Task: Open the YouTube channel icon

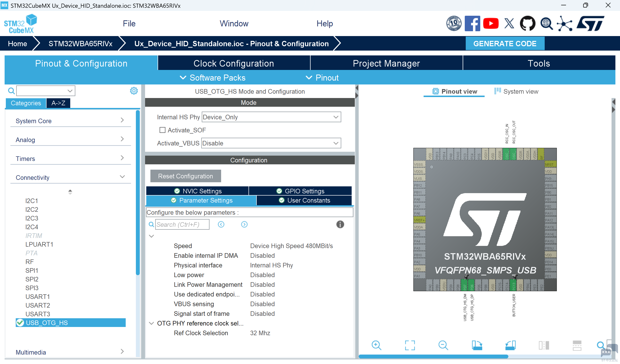Action: (x=491, y=24)
